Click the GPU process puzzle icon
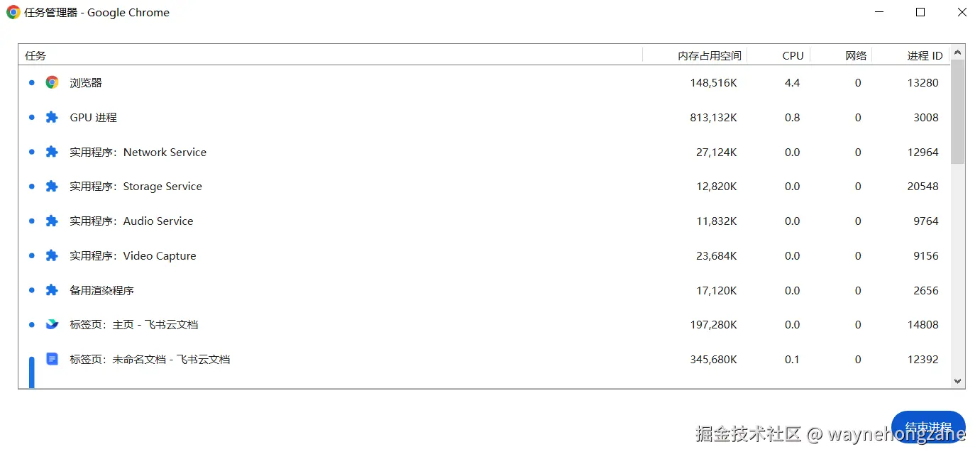The height and width of the screenshot is (459, 980). pos(52,117)
